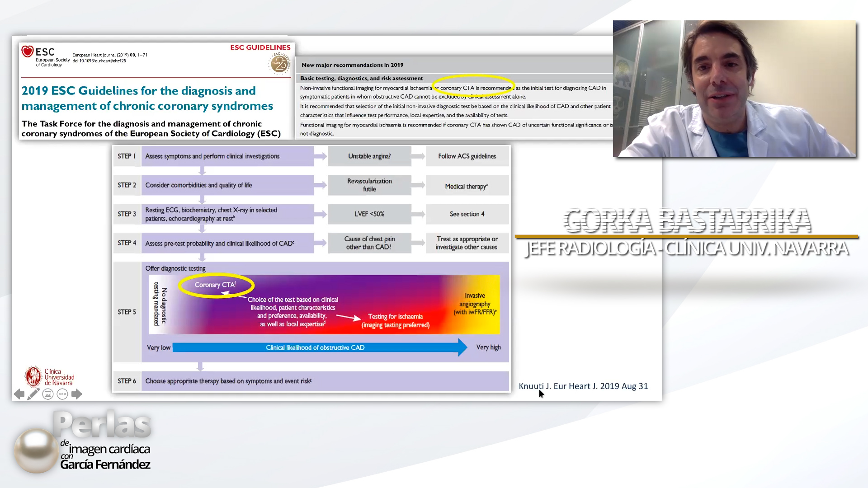Image resolution: width=868 pixels, height=488 pixels.
Task: Click 'New major recommendations in 2019' header
Action: click(x=352, y=65)
